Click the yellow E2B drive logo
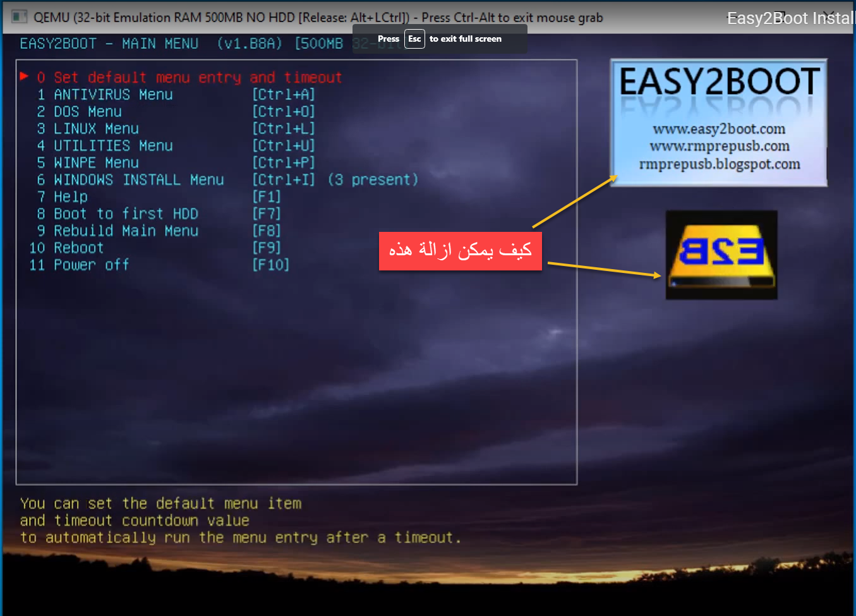Viewport: 856px width, 616px height. [721, 255]
